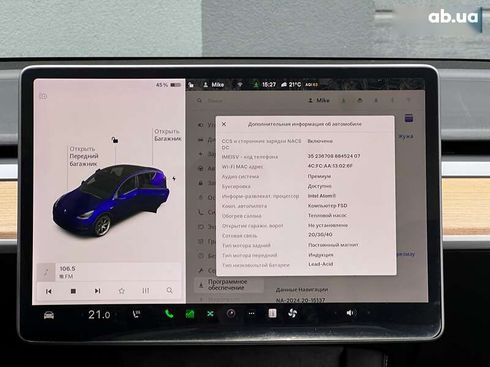490x367 pixels.
Task: Open Mike profile in status bar
Action: click(x=214, y=85)
